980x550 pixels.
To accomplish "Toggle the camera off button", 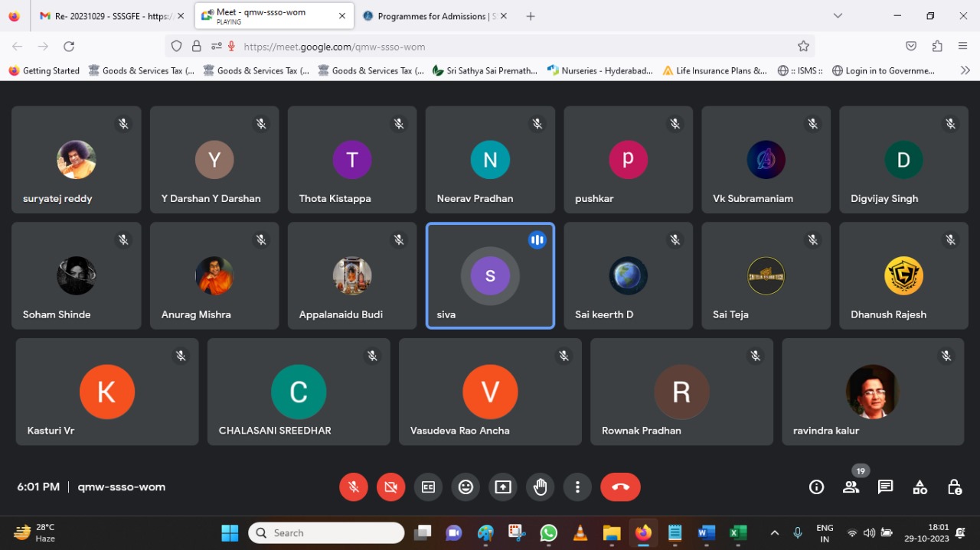I will (x=391, y=487).
